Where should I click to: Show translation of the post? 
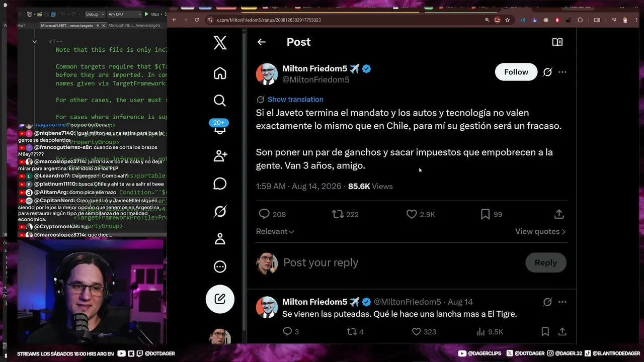(295, 100)
